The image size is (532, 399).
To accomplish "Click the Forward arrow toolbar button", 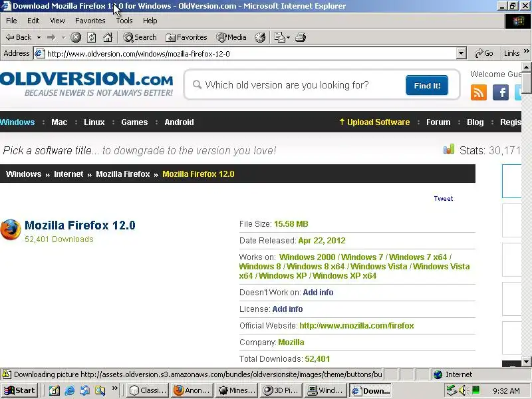I will [51, 37].
